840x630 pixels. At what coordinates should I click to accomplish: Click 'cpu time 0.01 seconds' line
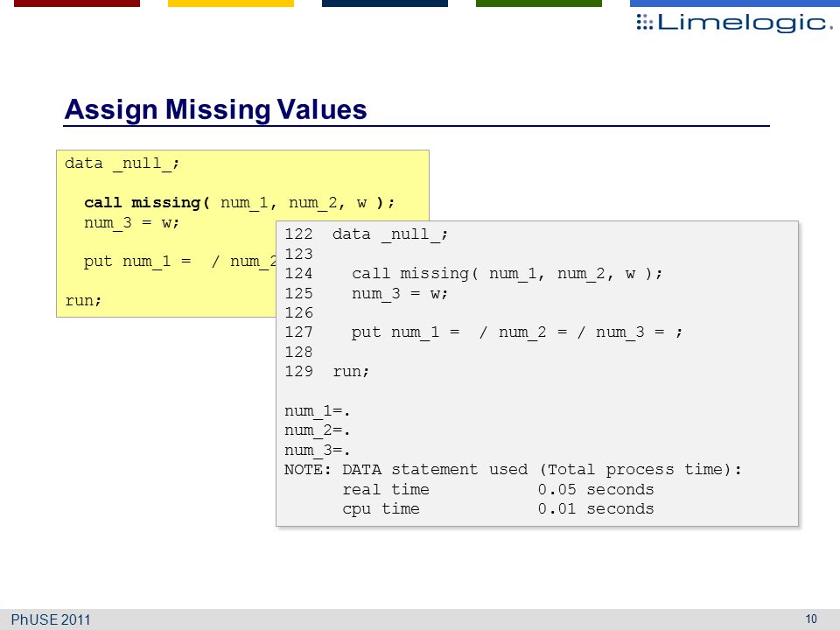tap(498, 509)
